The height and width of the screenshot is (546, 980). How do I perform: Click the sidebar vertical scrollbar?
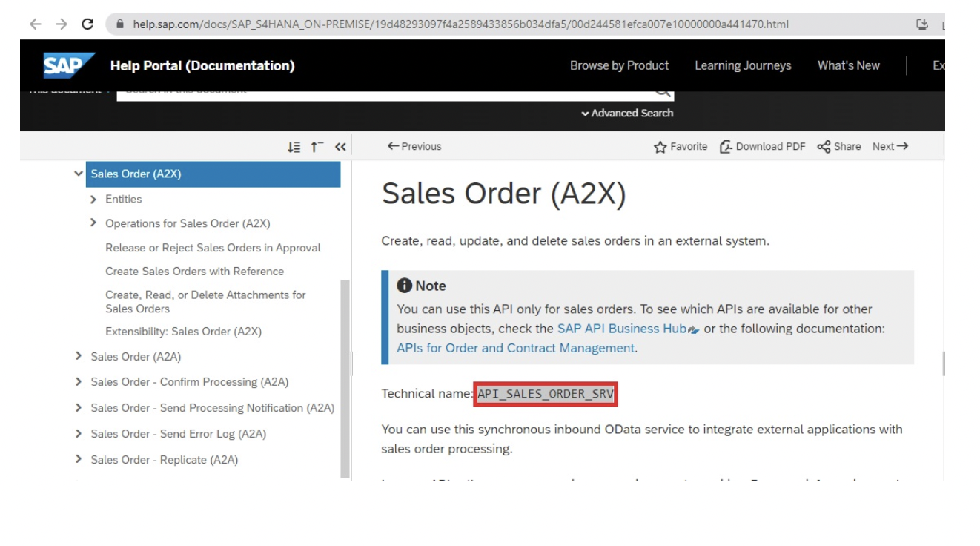[345, 379]
